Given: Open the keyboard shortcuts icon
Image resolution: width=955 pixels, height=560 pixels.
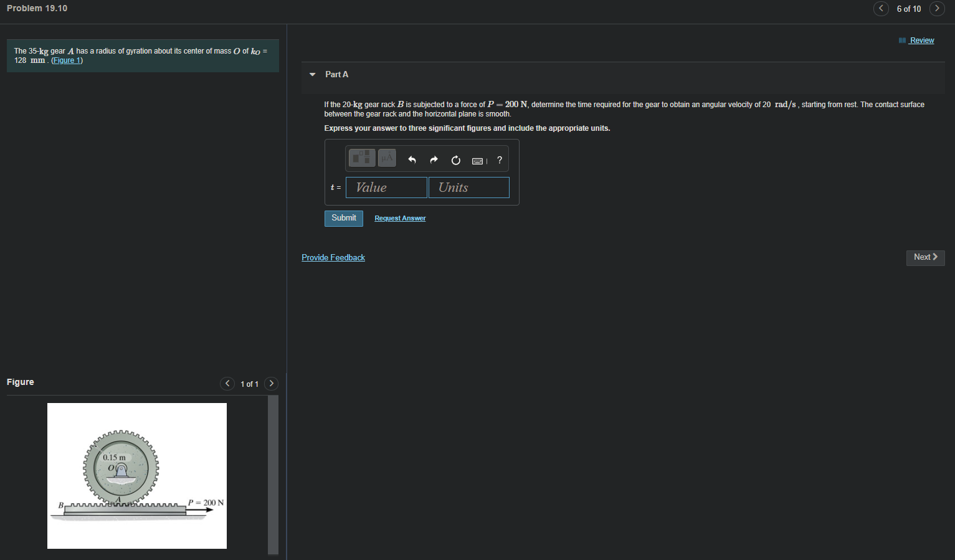Looking at the screenshot, I should pyautogui.click(x=478, y=161).
